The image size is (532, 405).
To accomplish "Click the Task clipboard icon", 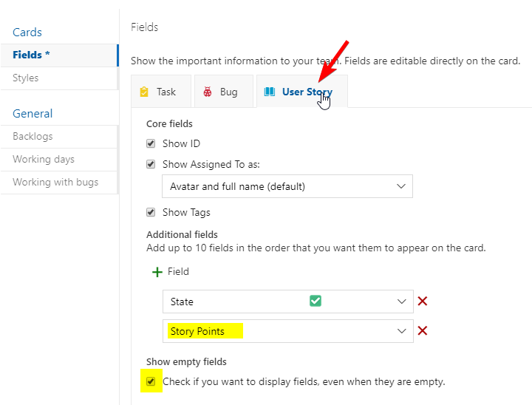I will (x=144, y=92).
